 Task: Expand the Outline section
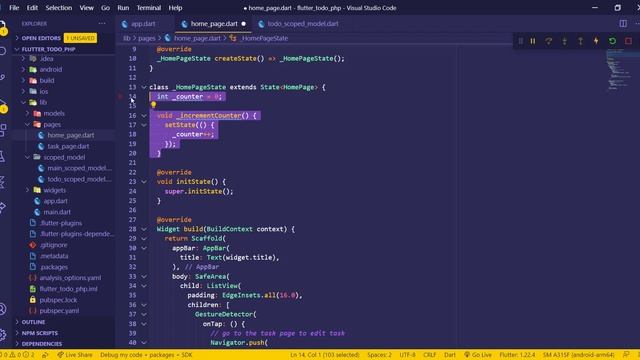33,322
